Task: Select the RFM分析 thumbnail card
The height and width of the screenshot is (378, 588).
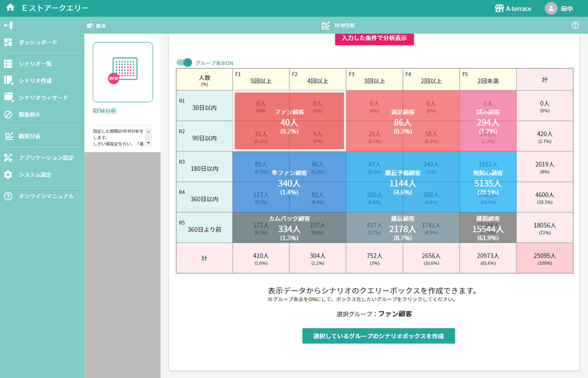Action: coord(123,71)
